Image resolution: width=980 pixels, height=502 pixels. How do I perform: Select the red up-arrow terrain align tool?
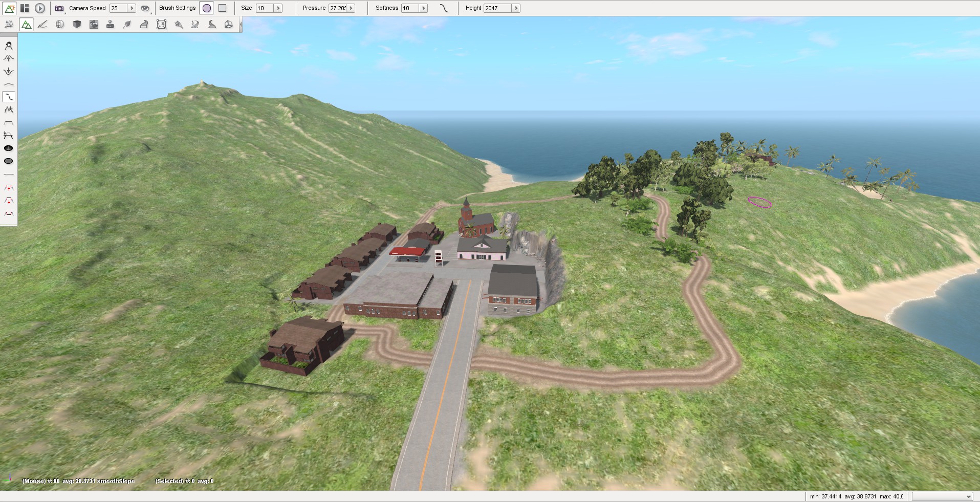pos(9,188)
